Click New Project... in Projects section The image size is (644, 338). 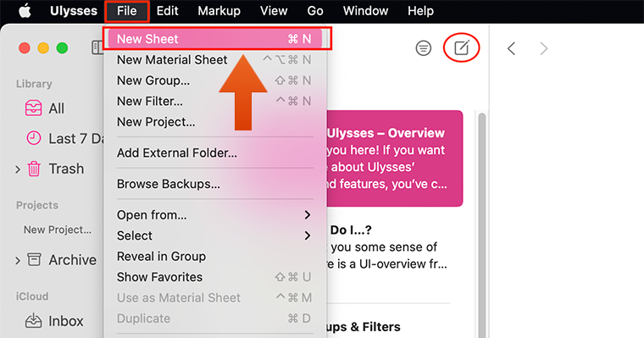click(x=58, y=230)
